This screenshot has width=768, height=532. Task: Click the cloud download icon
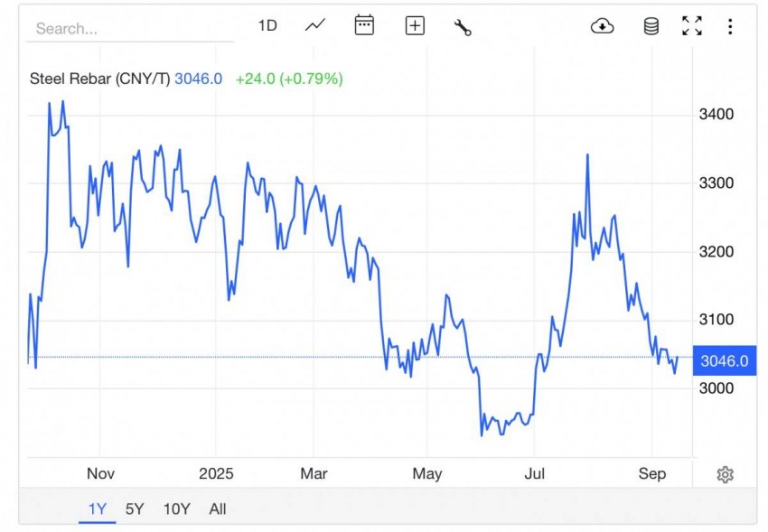tap(602, 26)
